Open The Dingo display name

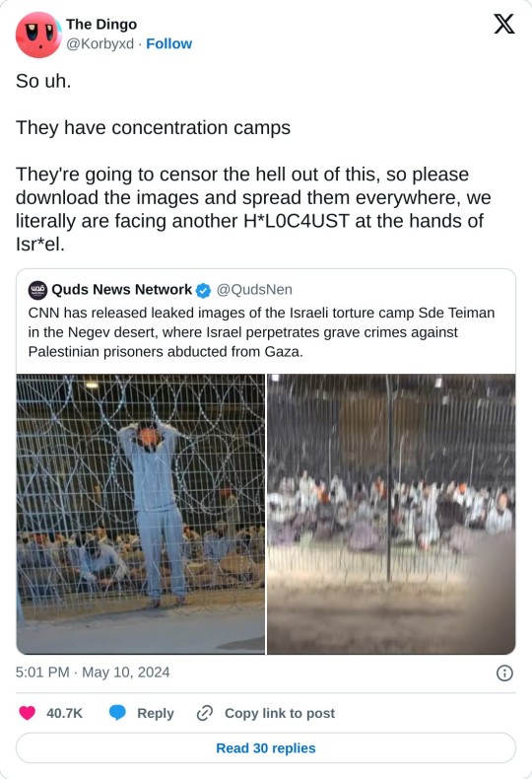101,24
